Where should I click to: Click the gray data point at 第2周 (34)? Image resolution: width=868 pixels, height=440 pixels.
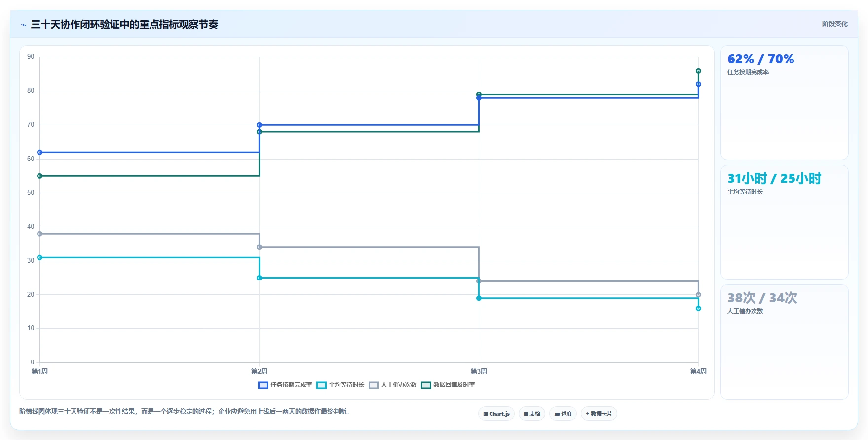(x=259, y=247)
